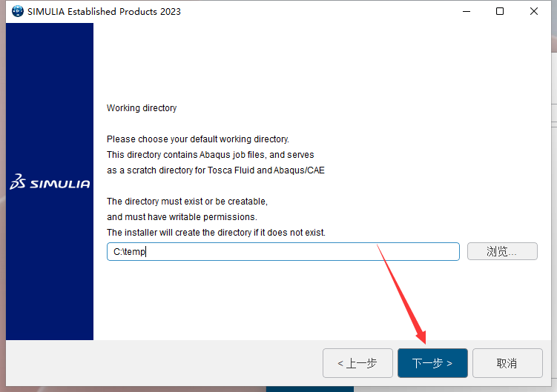The width and height of the screenshot is (557, 392).
Task: Click the SIMULIA installer title bar icon
Action: (17, 11)
